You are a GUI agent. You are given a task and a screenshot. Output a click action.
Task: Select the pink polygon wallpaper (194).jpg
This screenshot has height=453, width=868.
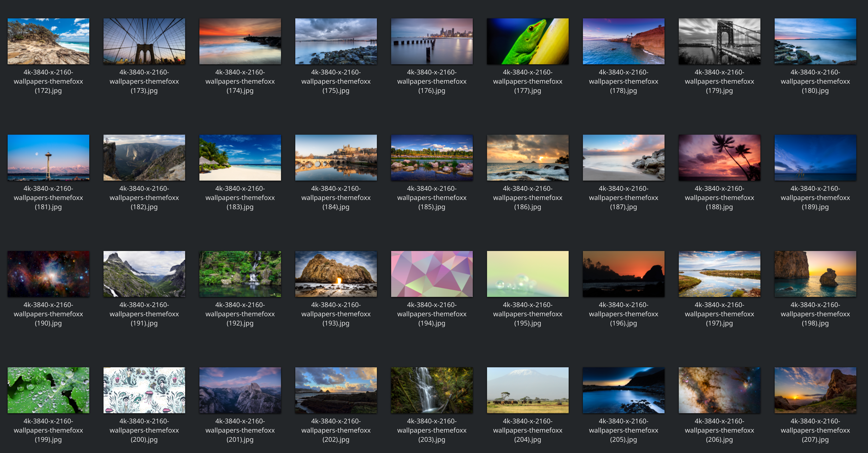tap(432, 274)
